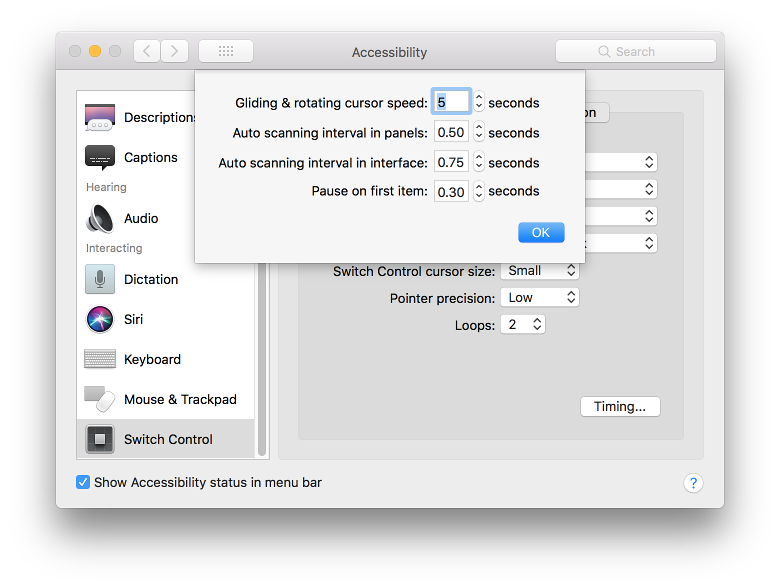Click the Help question mark button
Image resolution: width=780 pixels, height=588 pixels.
point(693,483)
